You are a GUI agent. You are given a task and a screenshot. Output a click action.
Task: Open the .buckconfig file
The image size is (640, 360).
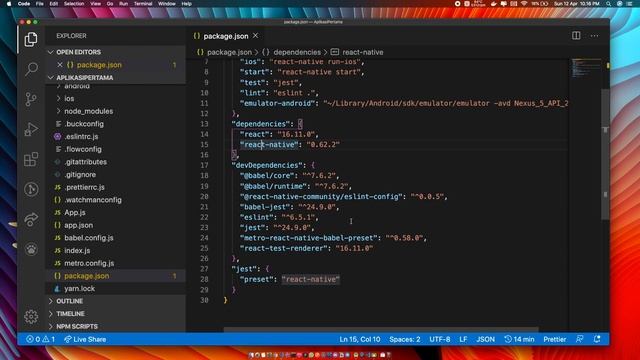click(84, 124)
